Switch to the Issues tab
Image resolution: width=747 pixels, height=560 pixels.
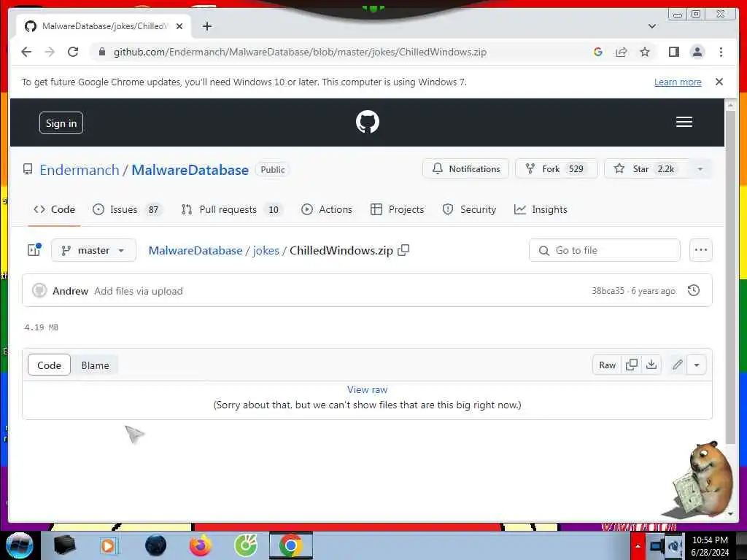127,209
